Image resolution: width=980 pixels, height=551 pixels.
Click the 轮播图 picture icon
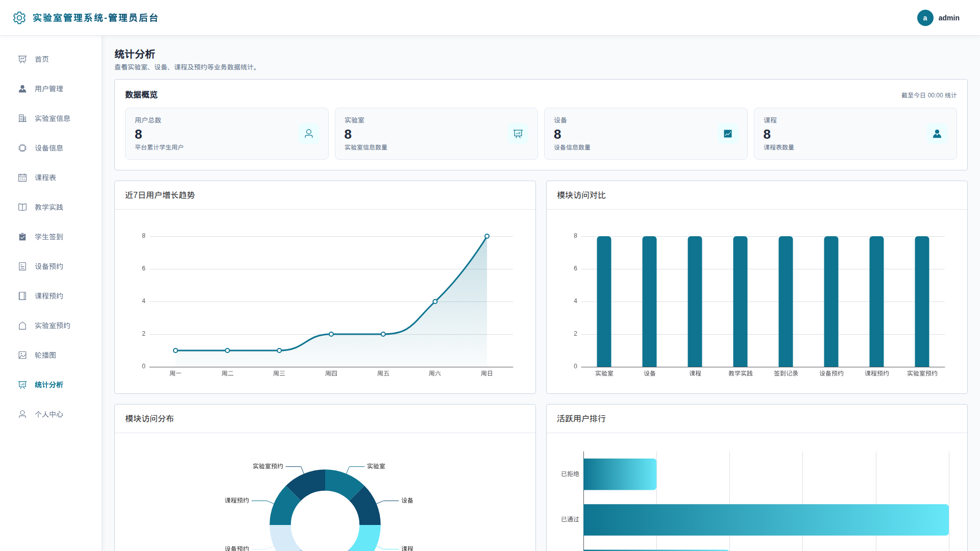22,355
